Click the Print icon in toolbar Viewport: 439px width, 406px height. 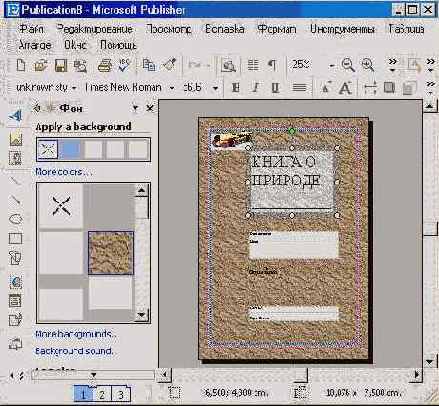(105, 66)
